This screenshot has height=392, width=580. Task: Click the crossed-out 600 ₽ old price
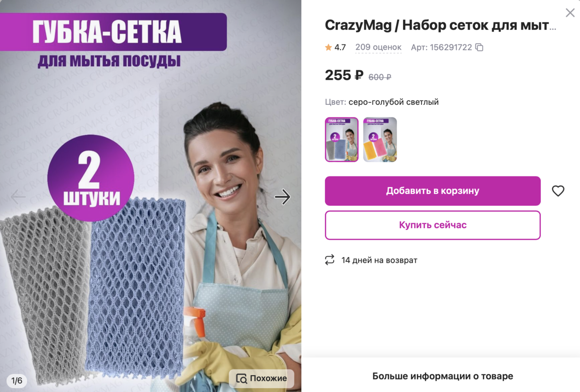click(380, 77)
